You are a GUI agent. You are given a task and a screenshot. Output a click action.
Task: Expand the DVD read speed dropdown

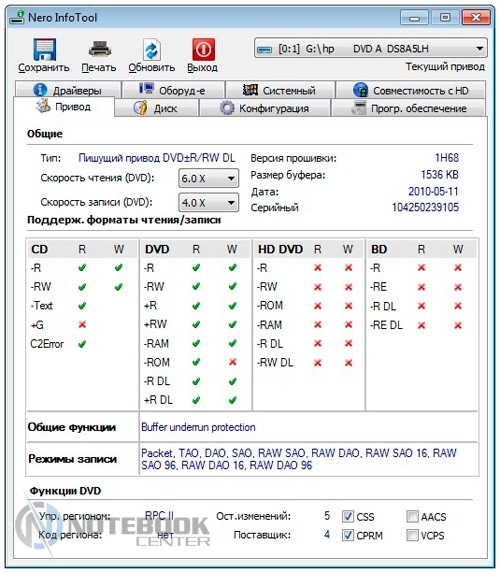pyautogui.click(x=209, y=178)
